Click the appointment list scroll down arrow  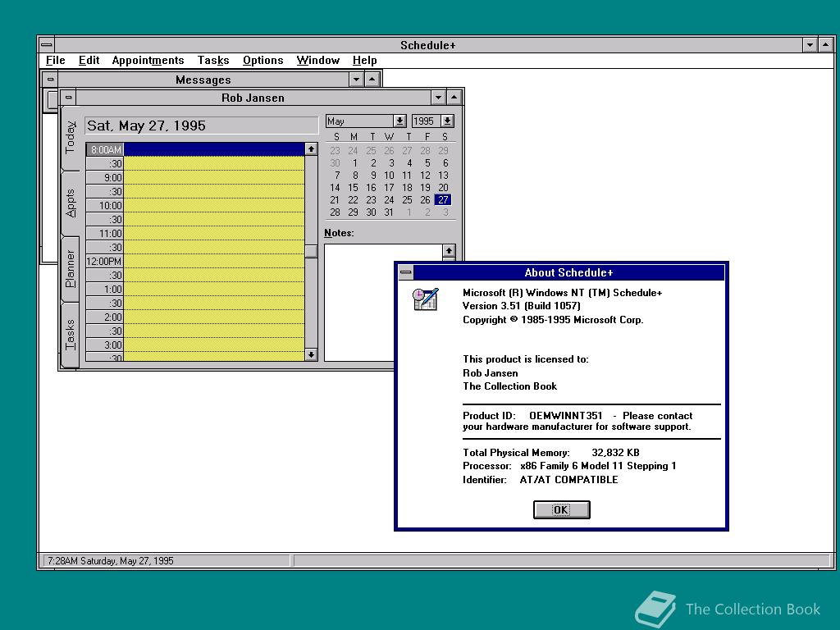(x=311, y=354)
